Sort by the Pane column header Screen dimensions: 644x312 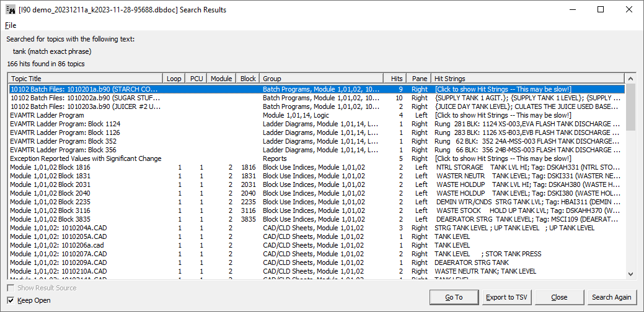(419, 78)
